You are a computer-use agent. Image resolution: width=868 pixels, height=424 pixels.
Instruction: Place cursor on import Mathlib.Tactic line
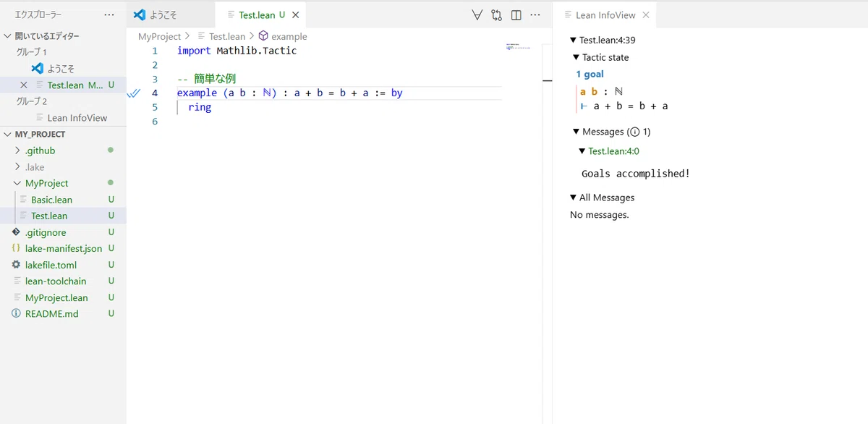[x=237, y=51]
